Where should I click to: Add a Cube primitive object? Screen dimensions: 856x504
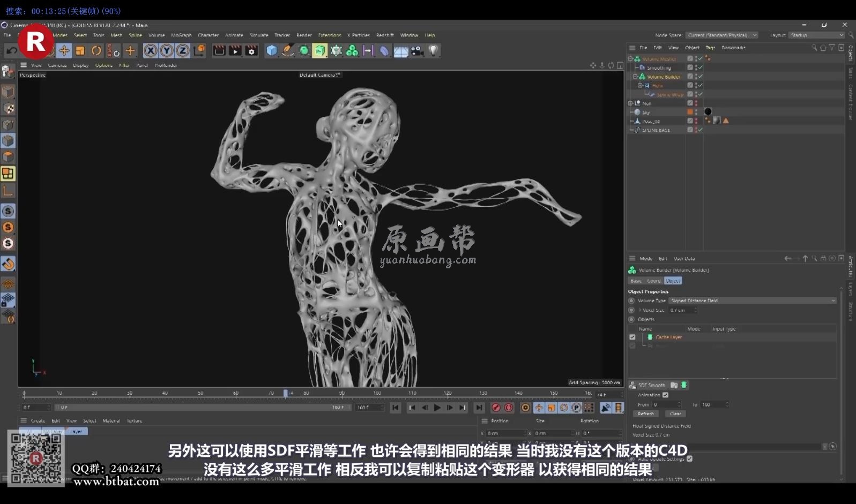(272, 50)
